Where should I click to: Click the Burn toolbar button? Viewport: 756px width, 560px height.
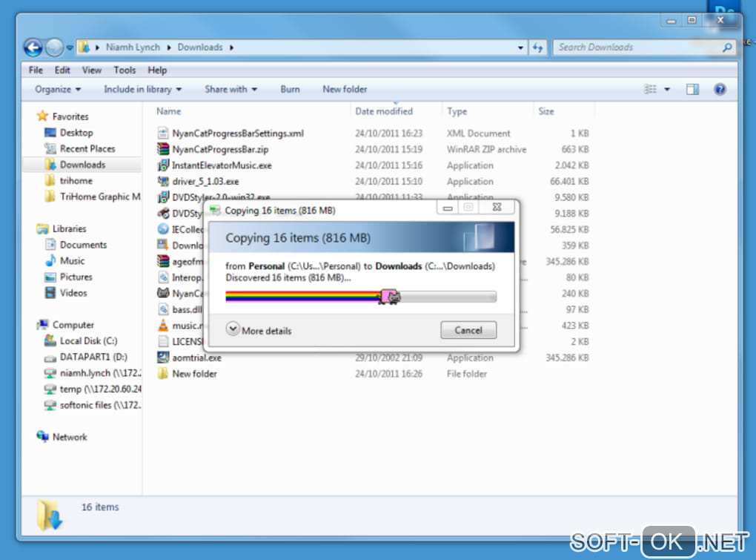(x=290, y=89)
